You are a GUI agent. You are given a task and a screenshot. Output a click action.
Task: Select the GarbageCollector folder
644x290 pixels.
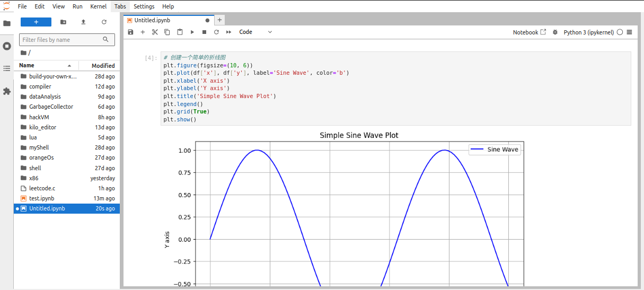pos(67,107)
